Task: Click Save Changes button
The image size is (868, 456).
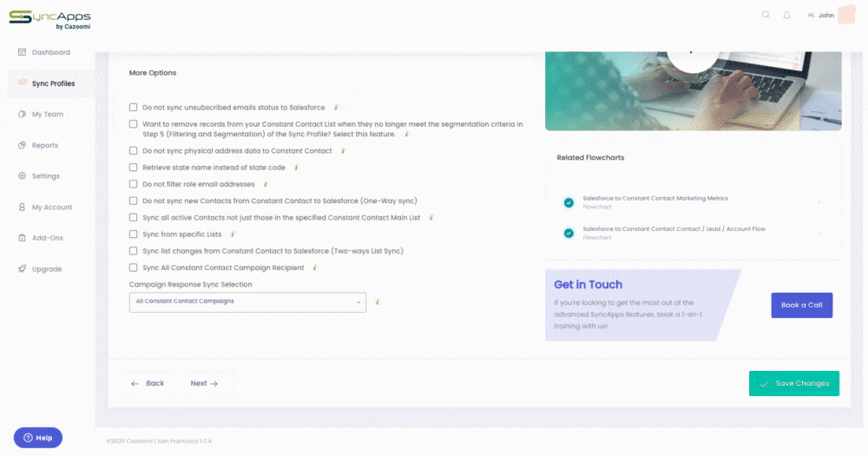Action: (x=794, y=383)
